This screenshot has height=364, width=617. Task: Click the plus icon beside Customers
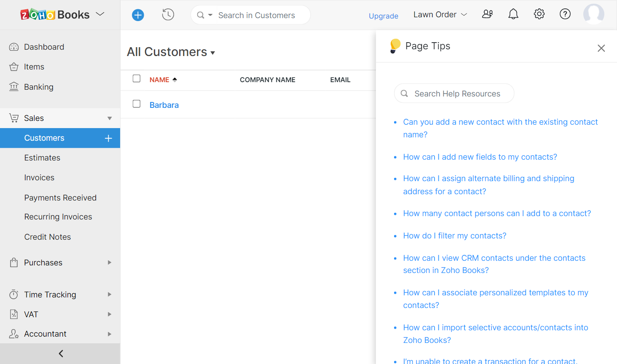click(x=108, y=138)
